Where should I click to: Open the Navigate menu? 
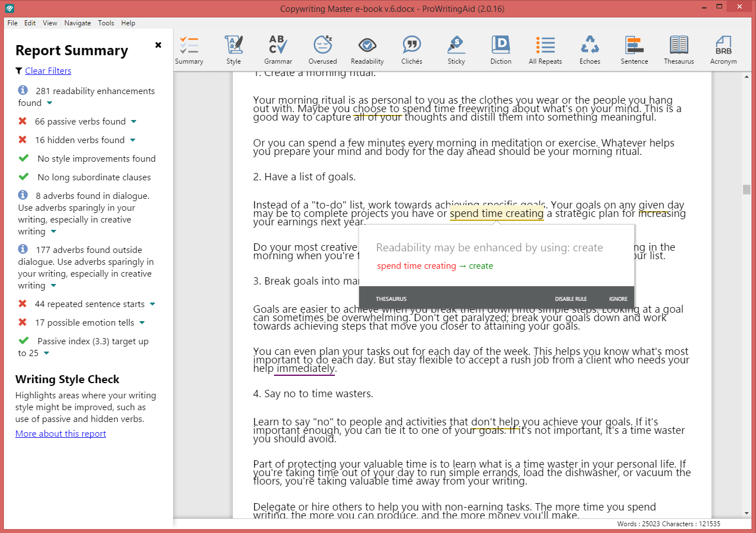click(77, 23)
